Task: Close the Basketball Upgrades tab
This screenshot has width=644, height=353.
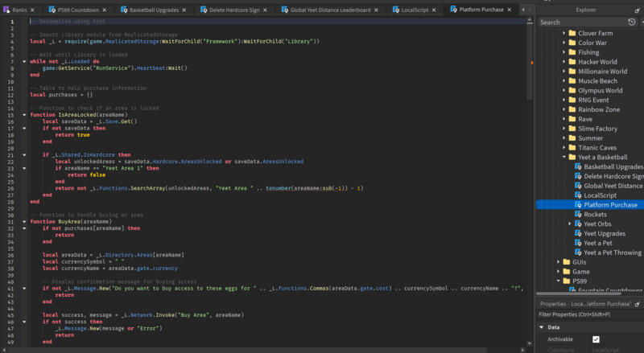Action: (184, 10)
